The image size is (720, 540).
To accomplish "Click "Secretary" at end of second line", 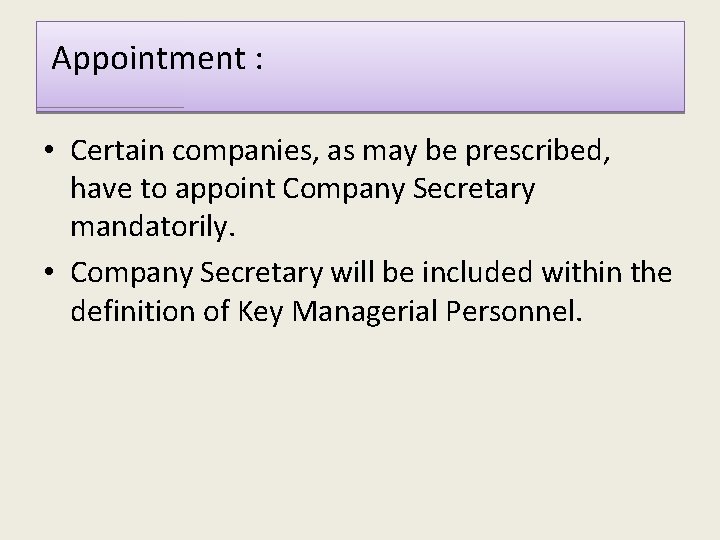I will click(x=473, y=190).
